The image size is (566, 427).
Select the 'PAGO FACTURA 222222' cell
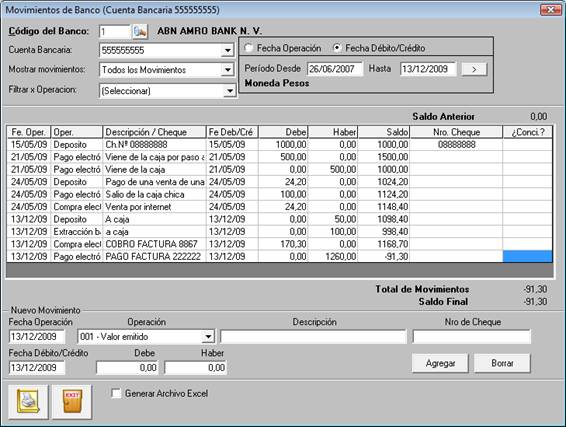(154, 257)
